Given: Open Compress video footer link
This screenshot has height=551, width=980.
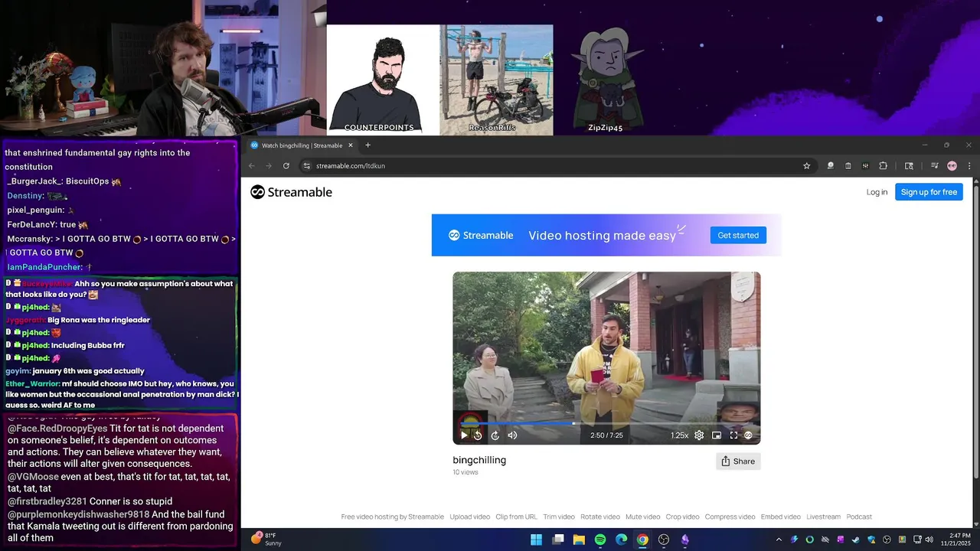Looking at the screenshot, I should (730, 517).
